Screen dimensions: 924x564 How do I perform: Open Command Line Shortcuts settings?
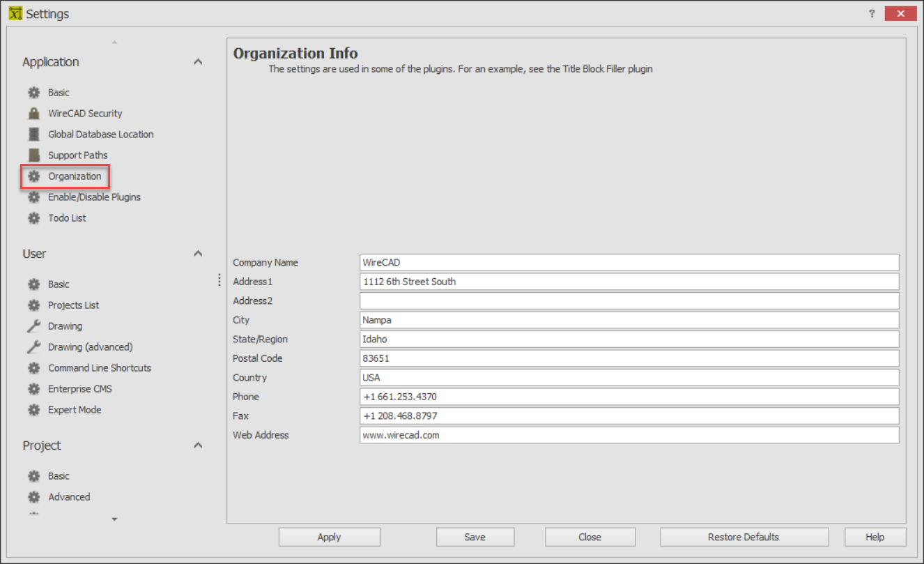[100, 368]
